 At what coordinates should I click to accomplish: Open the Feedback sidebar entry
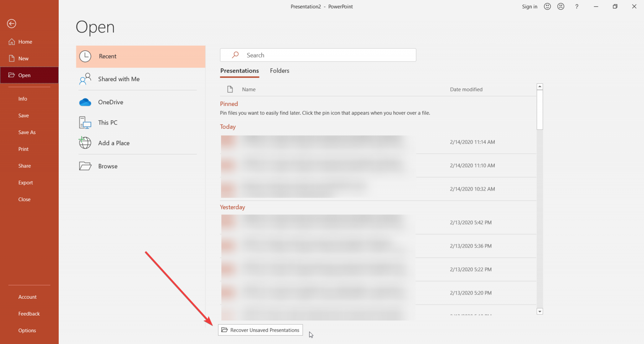(x=29, y=313)
